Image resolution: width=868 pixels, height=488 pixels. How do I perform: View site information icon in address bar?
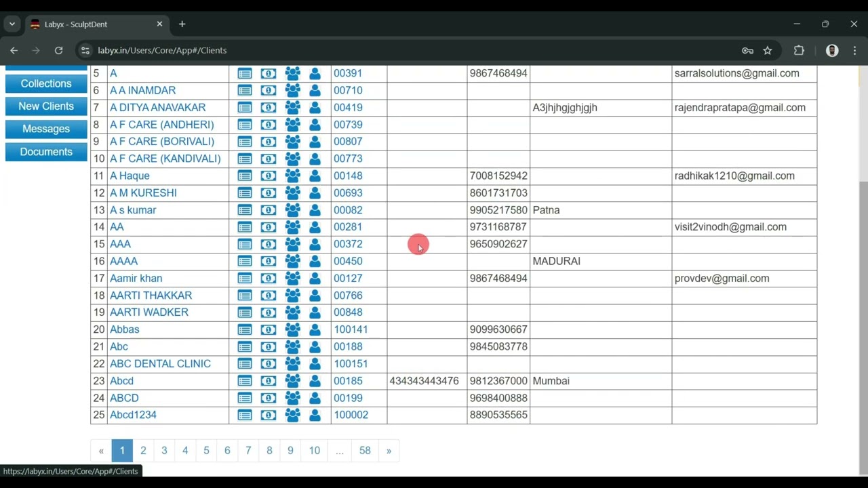point(85,50)
